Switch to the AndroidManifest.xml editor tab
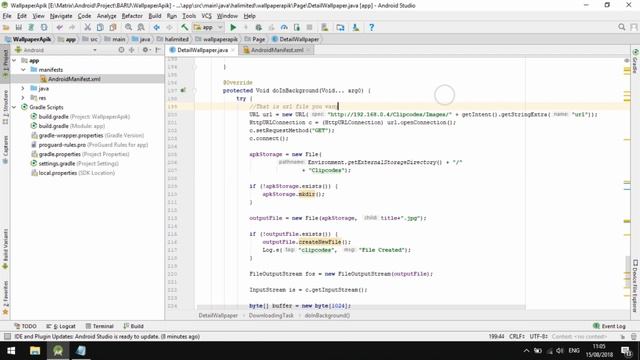Image resolution: width=640 pixels, height=360 pixels. tap(277, 50)
